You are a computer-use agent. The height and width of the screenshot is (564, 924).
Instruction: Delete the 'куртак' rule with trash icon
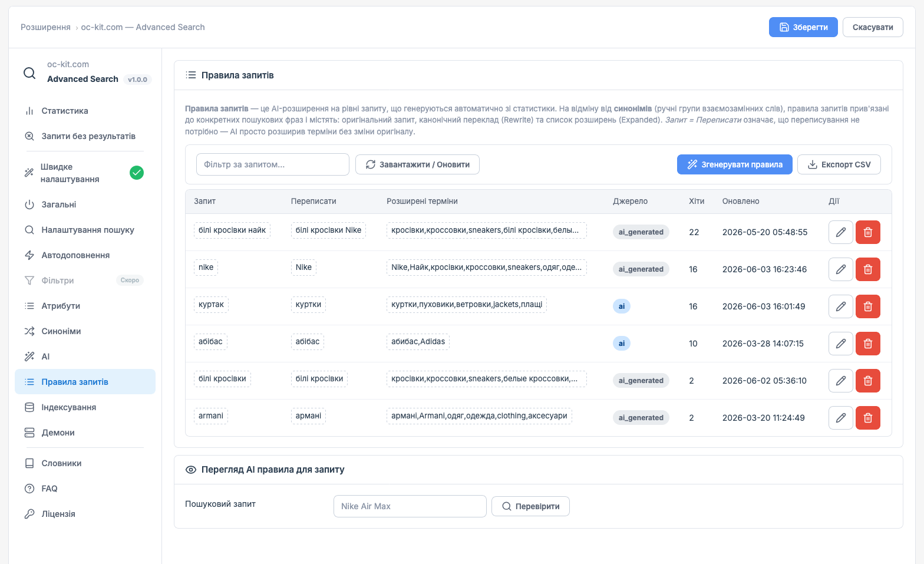tap(868, 306)
